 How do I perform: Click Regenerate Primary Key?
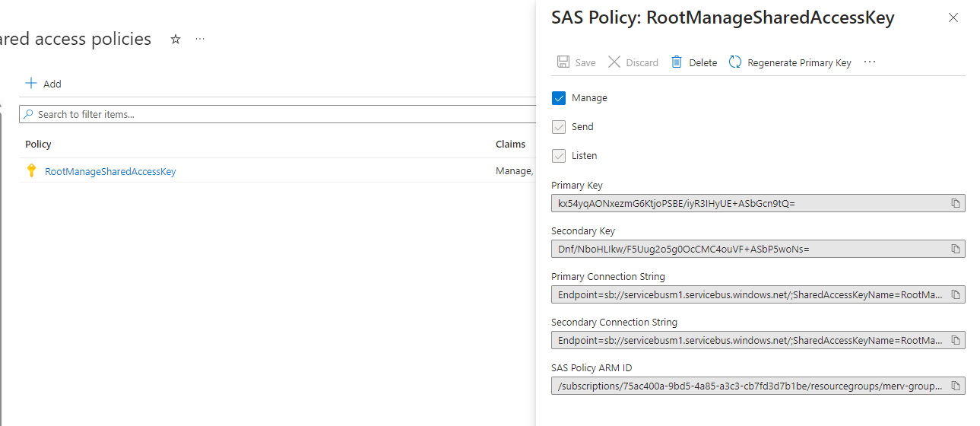[790, 62]
